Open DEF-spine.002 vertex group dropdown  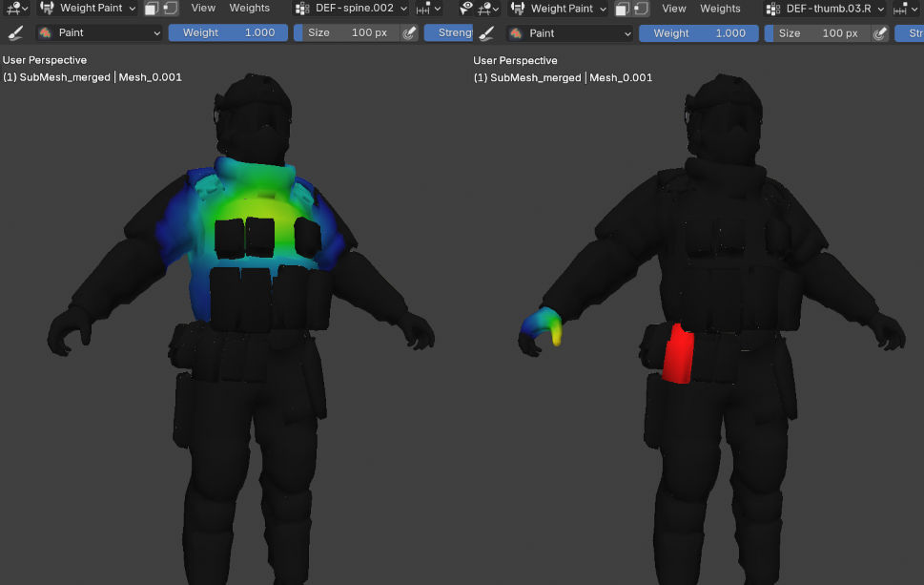[x=351, y=9]
